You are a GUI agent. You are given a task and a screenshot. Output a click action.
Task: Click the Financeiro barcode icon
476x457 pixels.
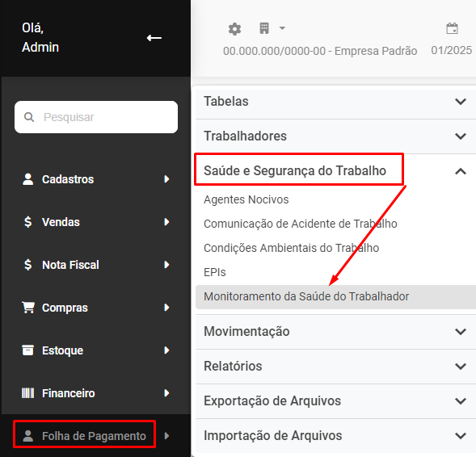click(x=28, y=393)
